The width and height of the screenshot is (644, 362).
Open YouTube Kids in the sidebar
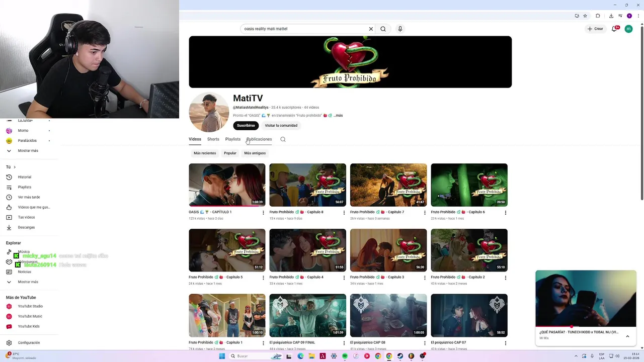pyautogui.click(x=28, y=326)
